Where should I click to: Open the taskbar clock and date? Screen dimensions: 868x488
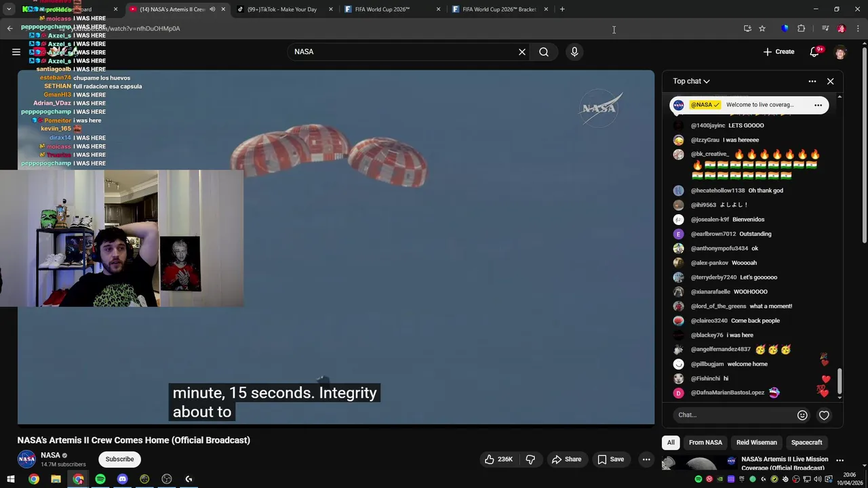coord(848,479)
